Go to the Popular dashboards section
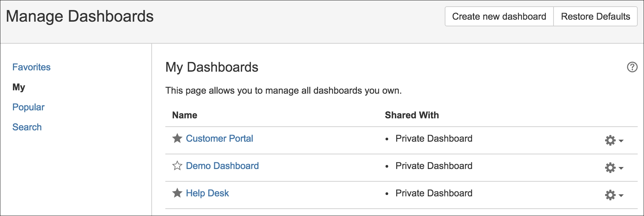This screenshot has width=644, height=216. (x=28, y=107)
